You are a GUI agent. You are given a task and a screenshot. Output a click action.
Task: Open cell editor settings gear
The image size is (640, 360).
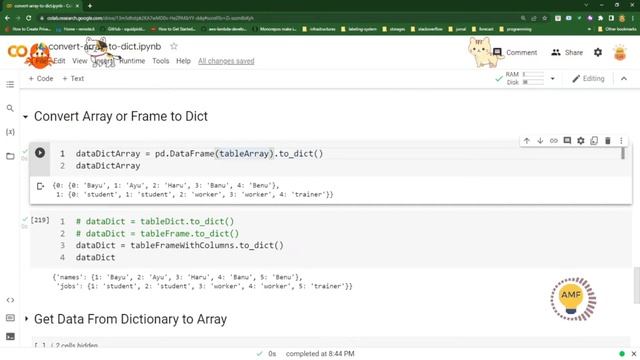(x=581, y=141)
